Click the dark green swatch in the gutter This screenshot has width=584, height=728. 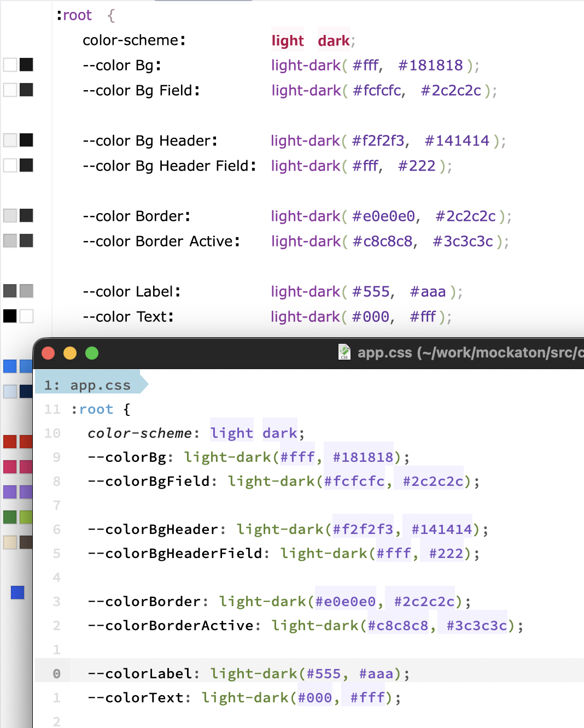[10, 517]
